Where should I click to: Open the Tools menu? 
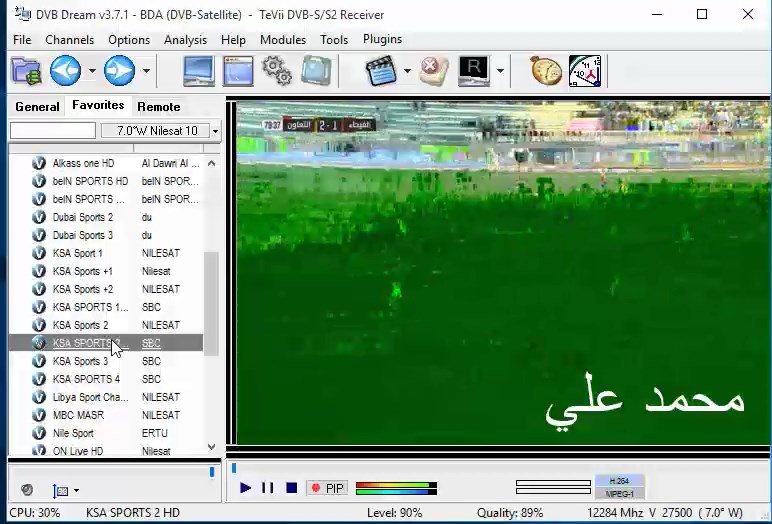click(334, 40)
